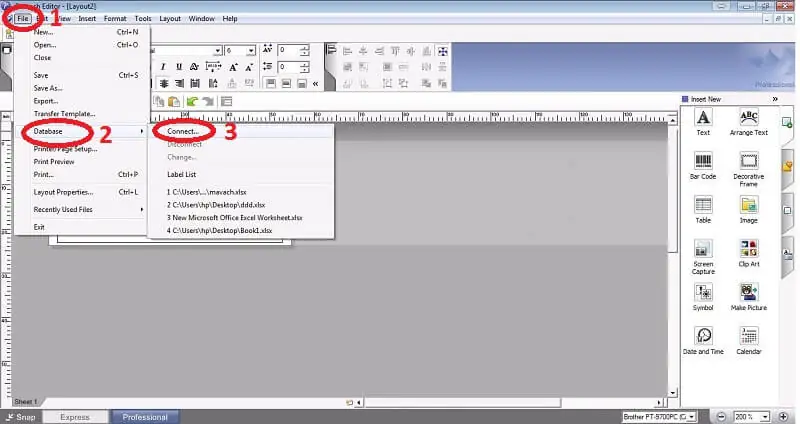Click the vertical scrollbar down arrow
800x424 pixels.
coord(672,393)
